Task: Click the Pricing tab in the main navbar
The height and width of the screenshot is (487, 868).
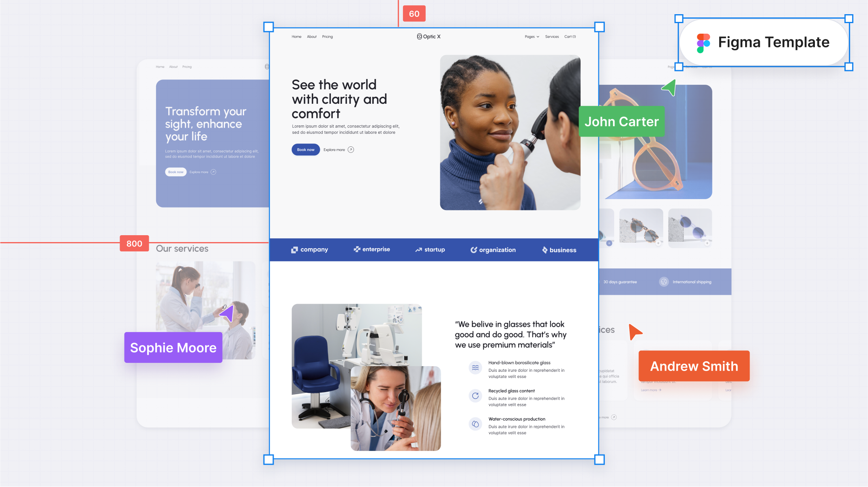Action: click(328, 37)
